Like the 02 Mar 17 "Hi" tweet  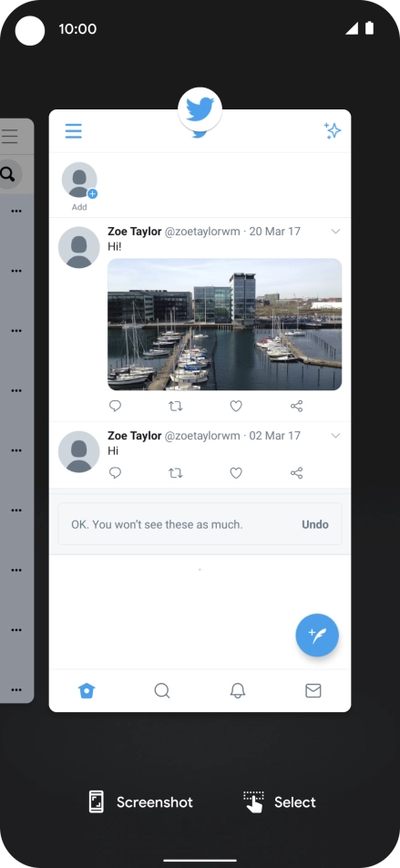(236, 472)
